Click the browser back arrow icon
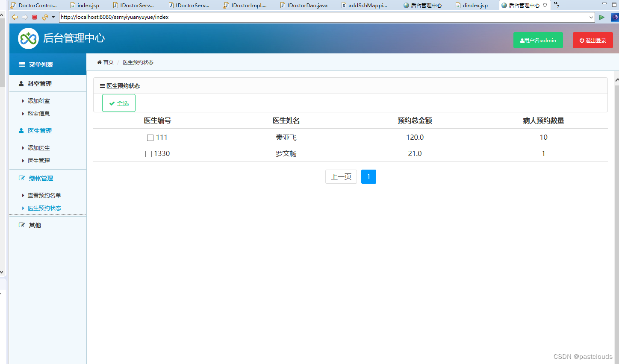 [15, 17]
